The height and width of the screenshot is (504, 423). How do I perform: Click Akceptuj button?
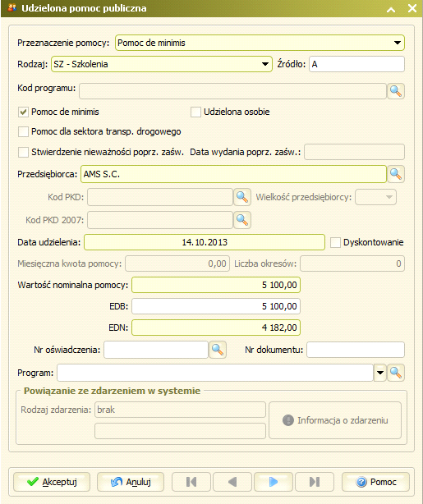(52, 482)
